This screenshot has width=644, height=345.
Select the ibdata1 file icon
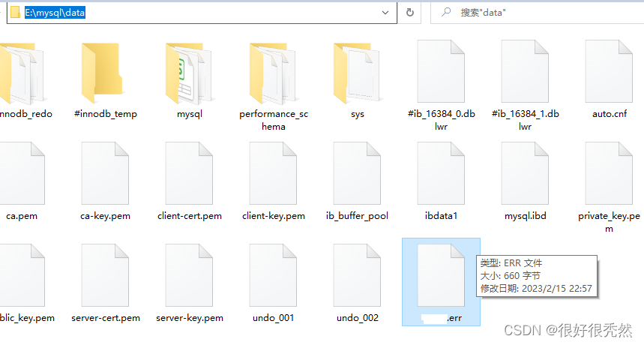441,173
